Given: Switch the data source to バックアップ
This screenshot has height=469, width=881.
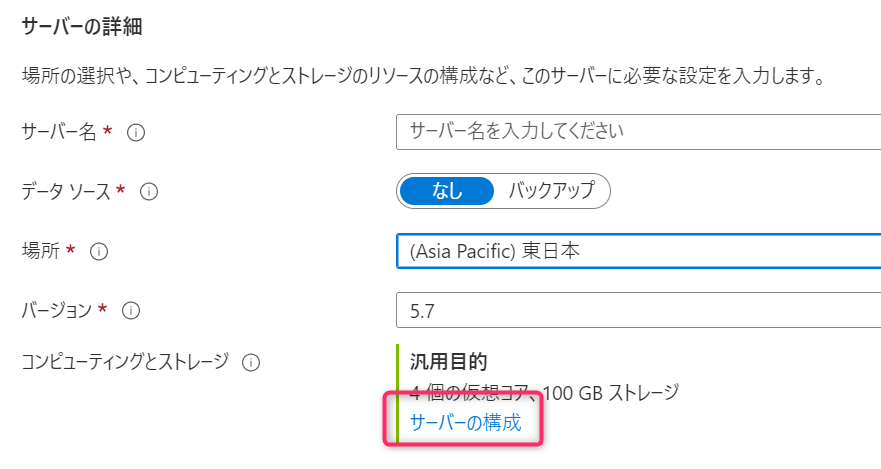Looking at the screenshot, I should coord(551,192).
